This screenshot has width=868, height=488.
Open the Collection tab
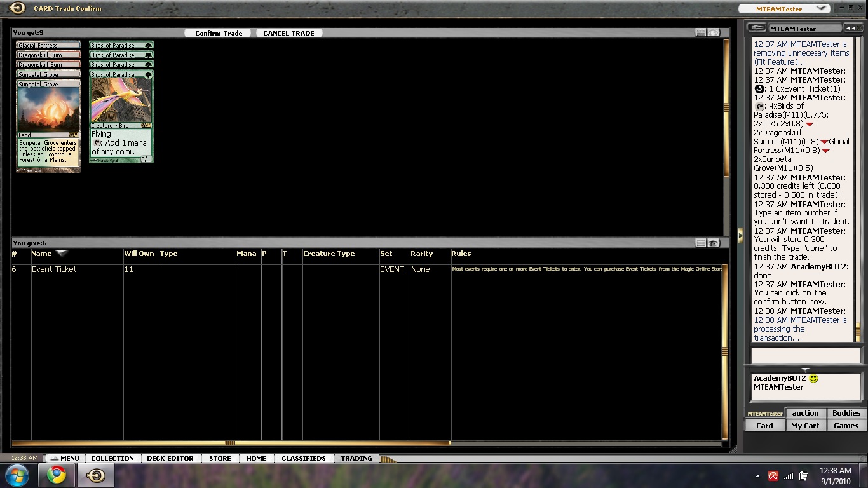click(112, 458)
